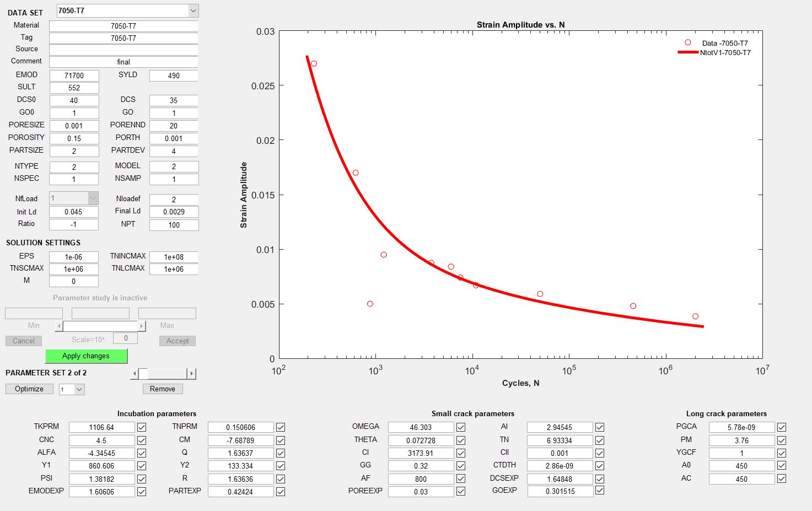Viewport: 812px width, 511px height.
Task: Click the Final Ld input field
Action: pos(174,211)
